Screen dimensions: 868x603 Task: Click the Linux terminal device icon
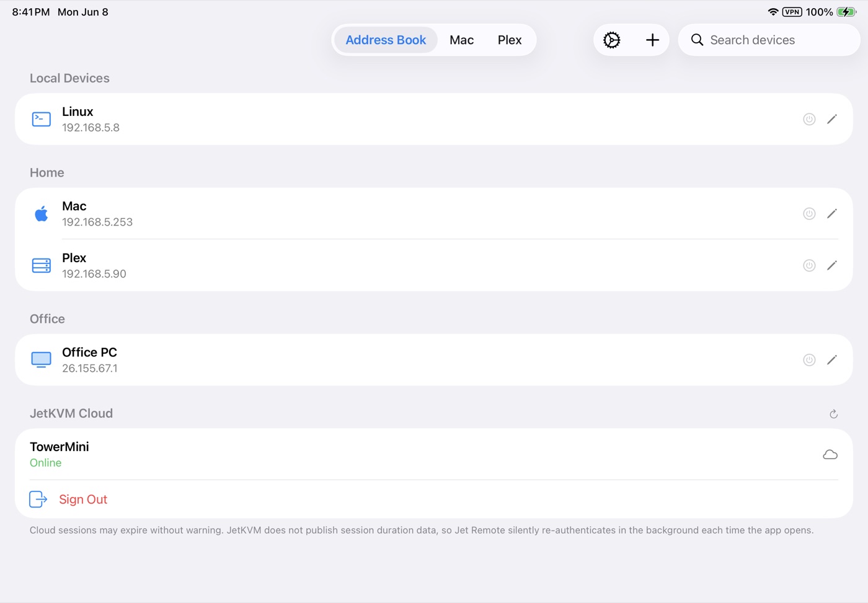[42, 119]
